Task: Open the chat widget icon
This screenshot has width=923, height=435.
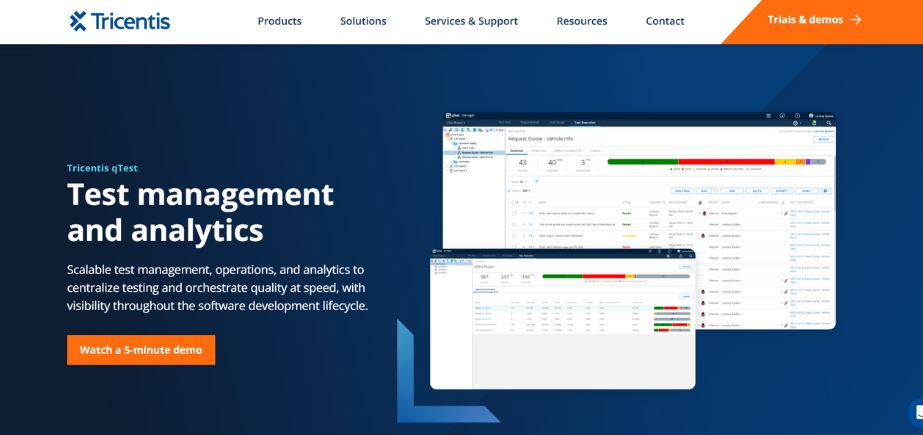Action: tap(916, 413)
